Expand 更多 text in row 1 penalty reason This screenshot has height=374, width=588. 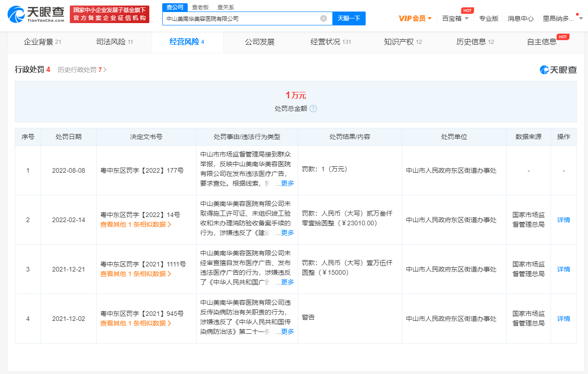pyautogui.click(x=287, y=183)
